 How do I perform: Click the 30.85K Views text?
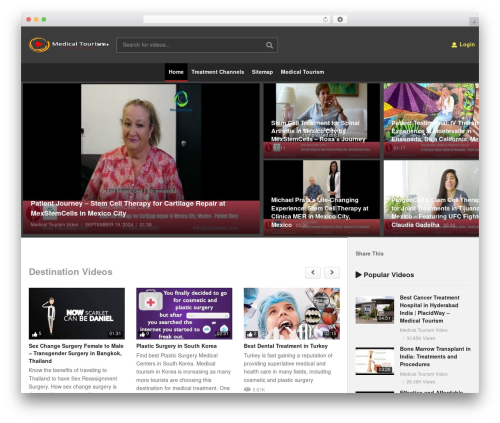(x=421, y=338)
